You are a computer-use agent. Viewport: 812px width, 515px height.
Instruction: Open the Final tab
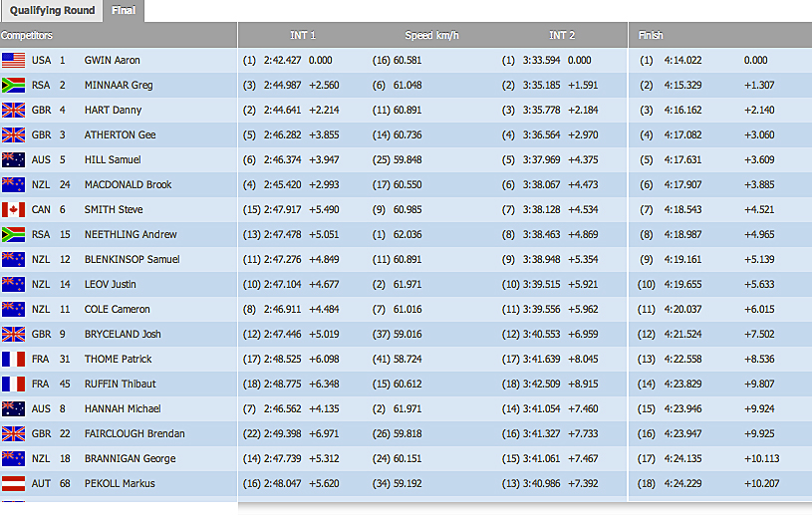click(x=126, y=11)
